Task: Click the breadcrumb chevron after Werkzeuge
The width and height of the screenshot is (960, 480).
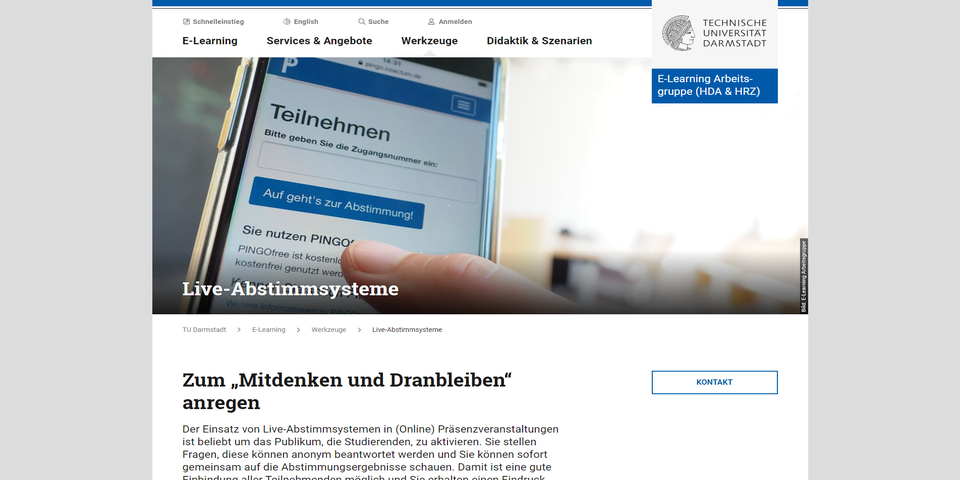Action: click(x=359, y=329)
